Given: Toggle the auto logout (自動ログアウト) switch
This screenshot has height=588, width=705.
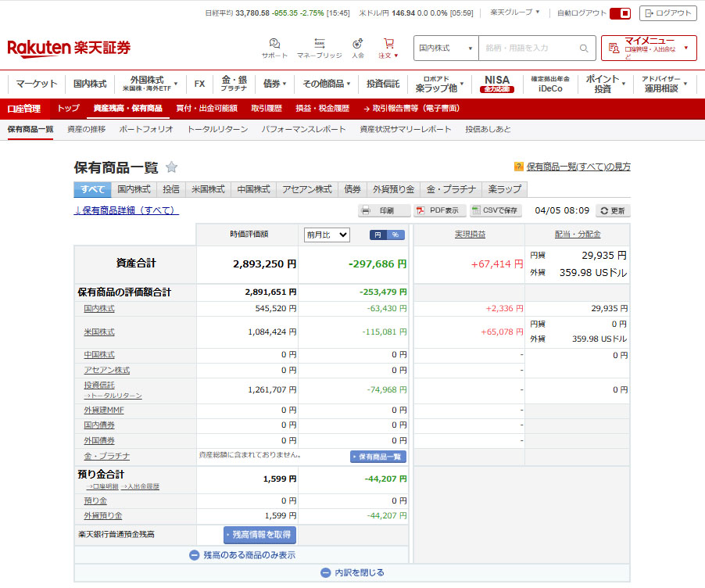Looking at the screenshot, I should (620, 13).
